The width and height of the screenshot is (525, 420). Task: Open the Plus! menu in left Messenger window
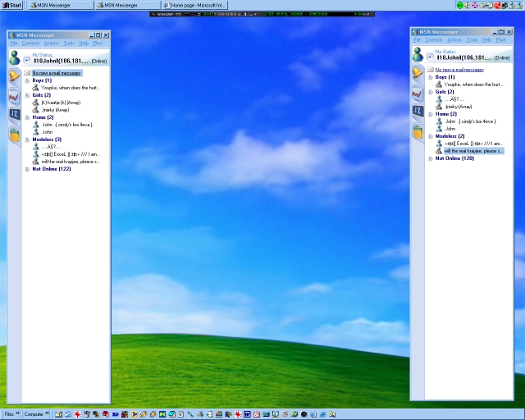click(98, 43)
